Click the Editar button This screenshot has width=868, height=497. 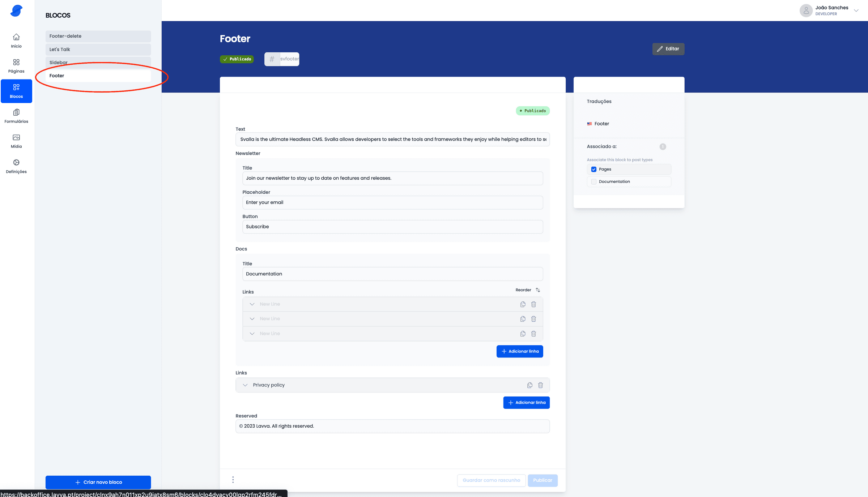coord(668,49)
